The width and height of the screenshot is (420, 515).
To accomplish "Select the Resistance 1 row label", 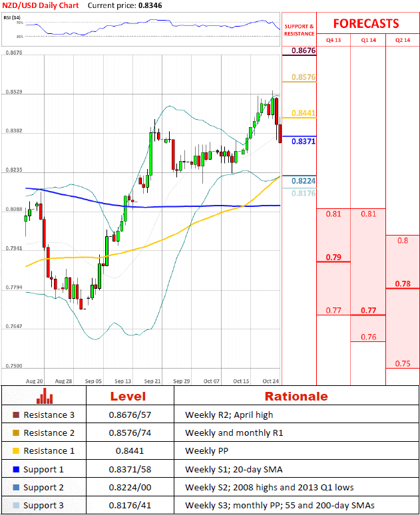I will coord(49,450).
